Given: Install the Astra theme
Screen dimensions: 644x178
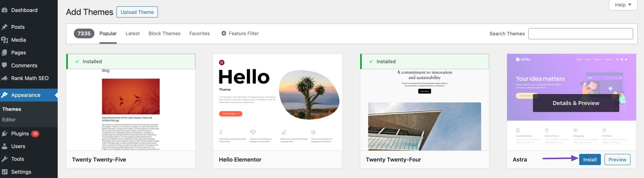Looking at the screenshot, I should 590,160.
